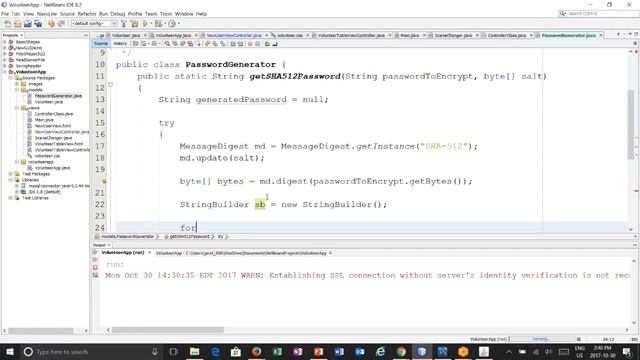Select NewUserView.fxml in the Projects tree
The image size is (640, 360).
pyautogui.click(x=53, y=126)
